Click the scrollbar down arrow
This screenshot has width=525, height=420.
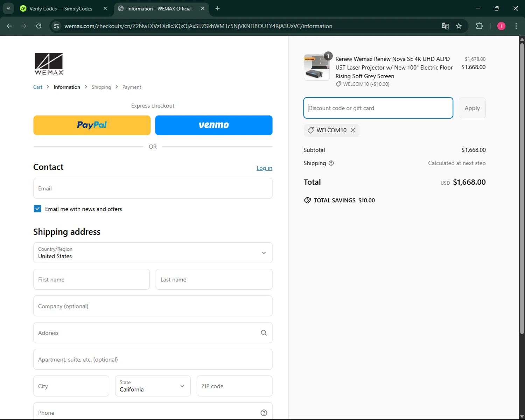pos(522,416)
